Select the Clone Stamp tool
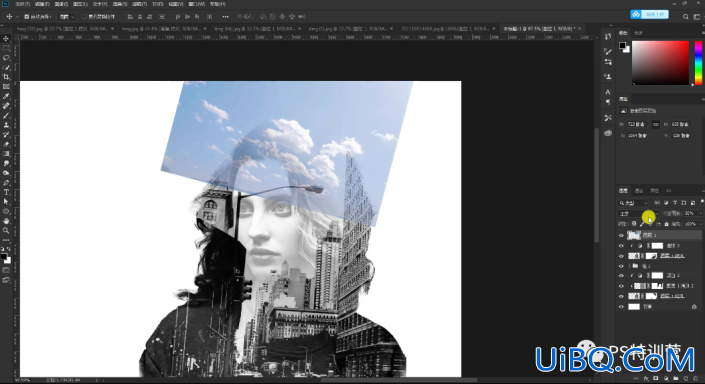This screenshot has height=384, width=705. [6, 125]
